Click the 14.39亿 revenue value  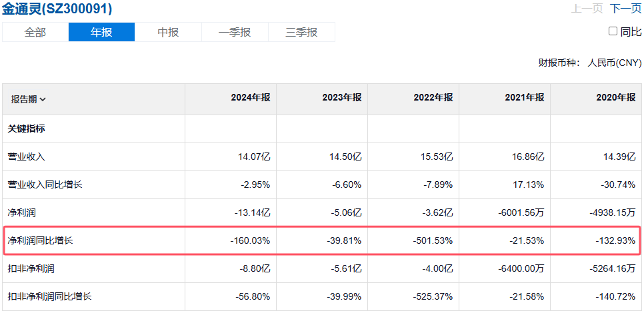pyautogui.click(x=619, y=156)
